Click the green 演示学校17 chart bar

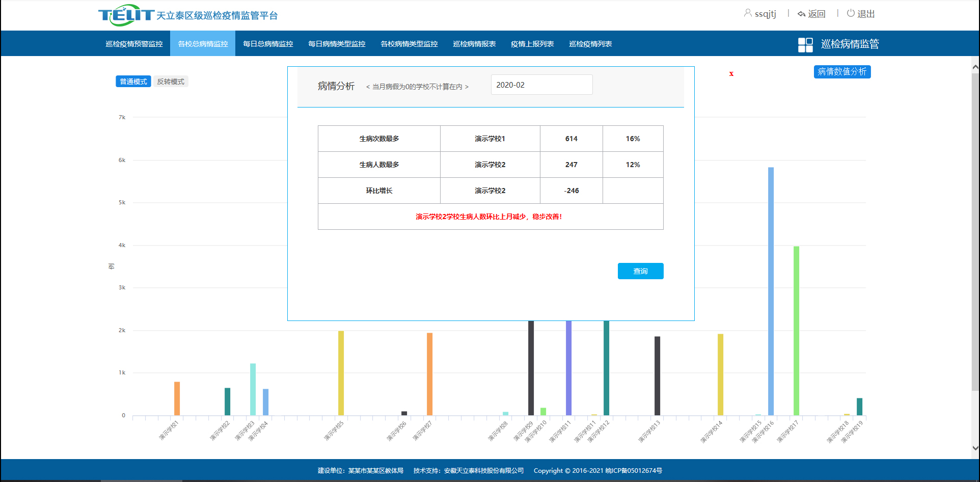tap(796, 331)
